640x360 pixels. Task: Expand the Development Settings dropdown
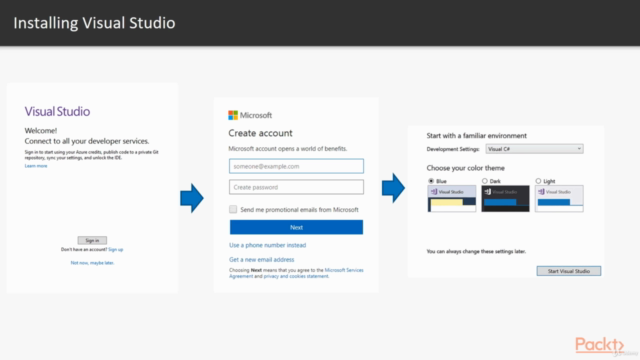(x=534, y=149)
